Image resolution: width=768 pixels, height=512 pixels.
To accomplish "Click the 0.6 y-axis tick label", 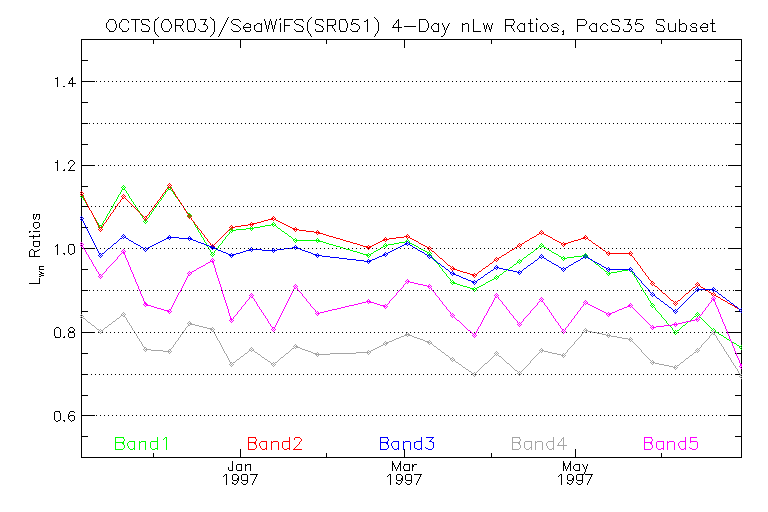I will click(x=65, y=416).
